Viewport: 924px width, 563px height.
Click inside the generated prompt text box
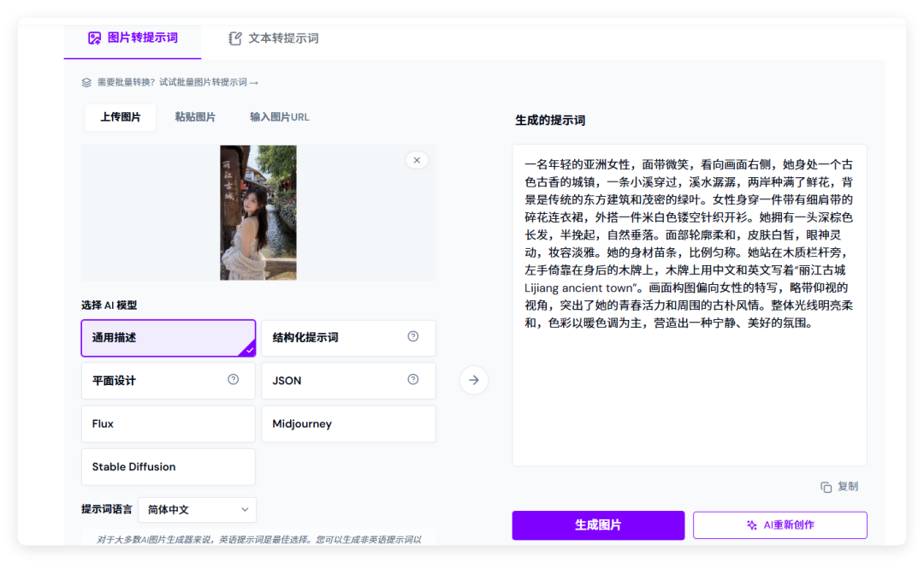(x=690, y=305)
